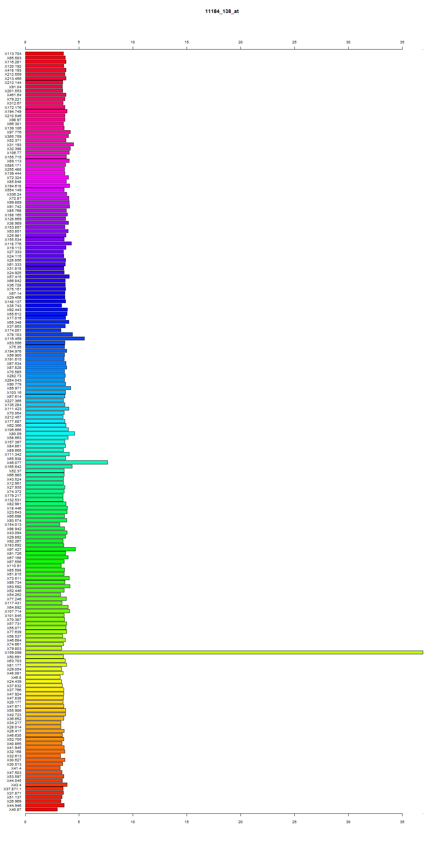Click the 'X154.013' row label
434x868 pixels.
(x=13, y=524)
